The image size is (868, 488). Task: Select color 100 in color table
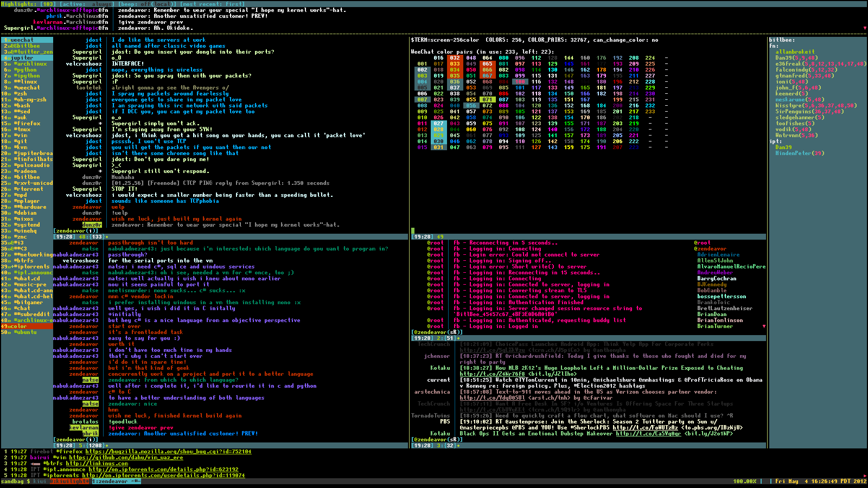coord(520,82)
